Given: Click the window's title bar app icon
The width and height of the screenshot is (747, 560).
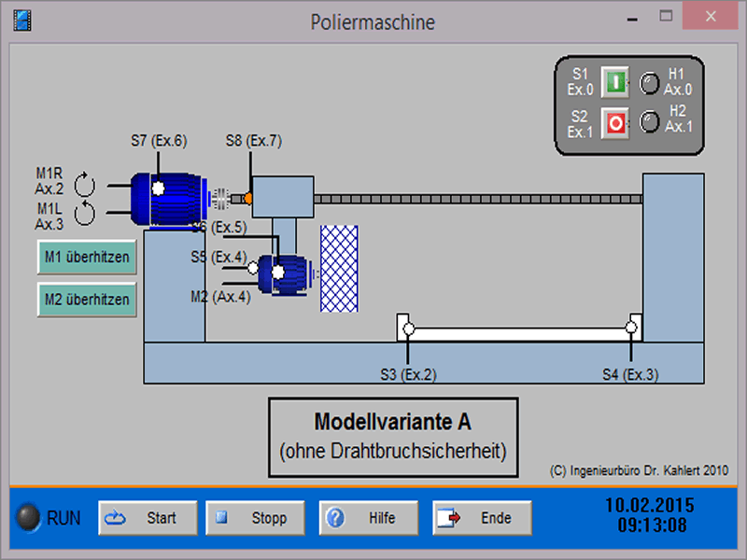Looking at the screenshot, I should (22, 20).
